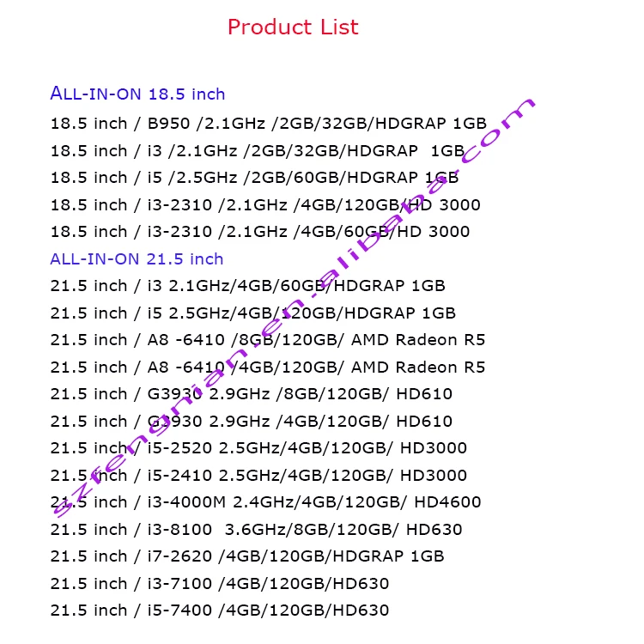Pick the 18.5 inch i3-2310 4GB/120GB line
The image size is (644, 644).
[x=265, y=204]
